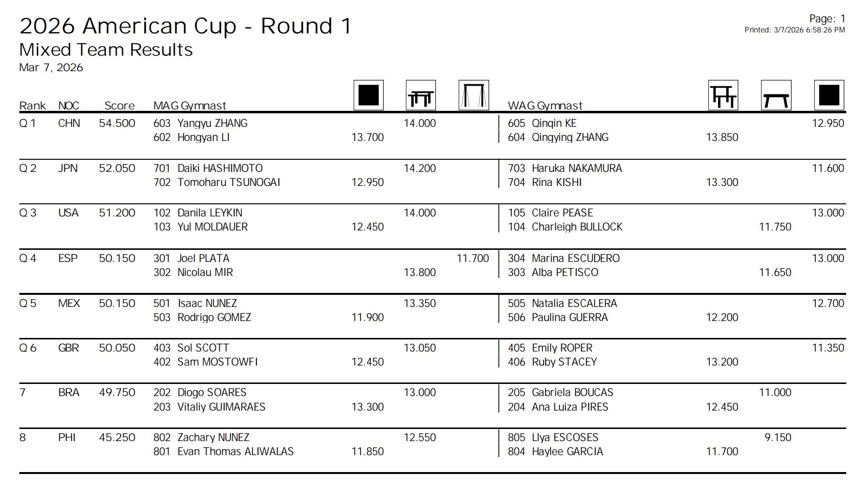The image size is (868, 489).
Task: Select gymnast name Yul MOLDAUER
Action: pos(212,227)
